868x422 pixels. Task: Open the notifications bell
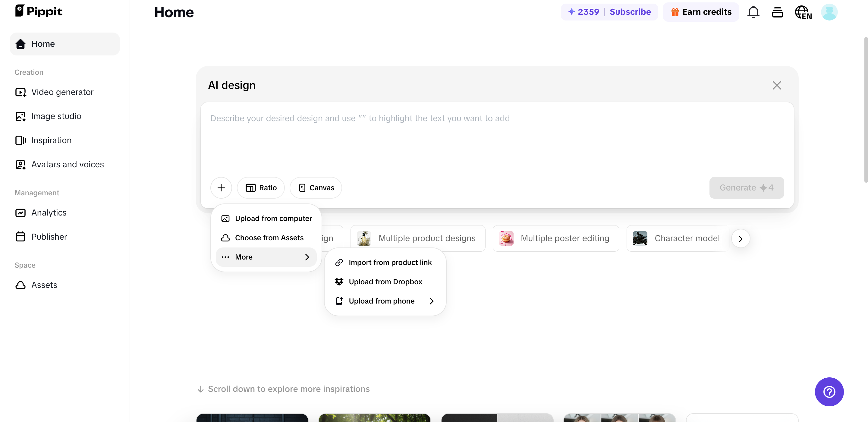(753, 12)
